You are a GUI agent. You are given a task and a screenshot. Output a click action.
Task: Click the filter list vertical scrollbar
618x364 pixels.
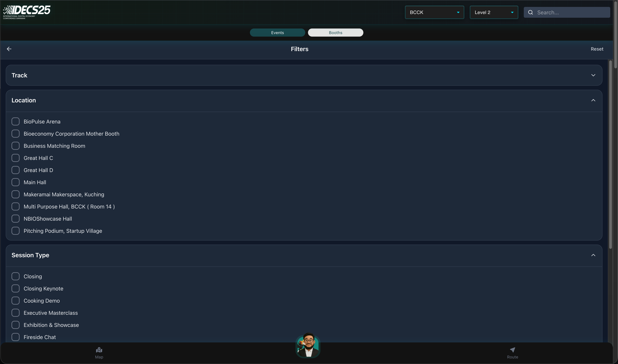[x=610, y=155]
